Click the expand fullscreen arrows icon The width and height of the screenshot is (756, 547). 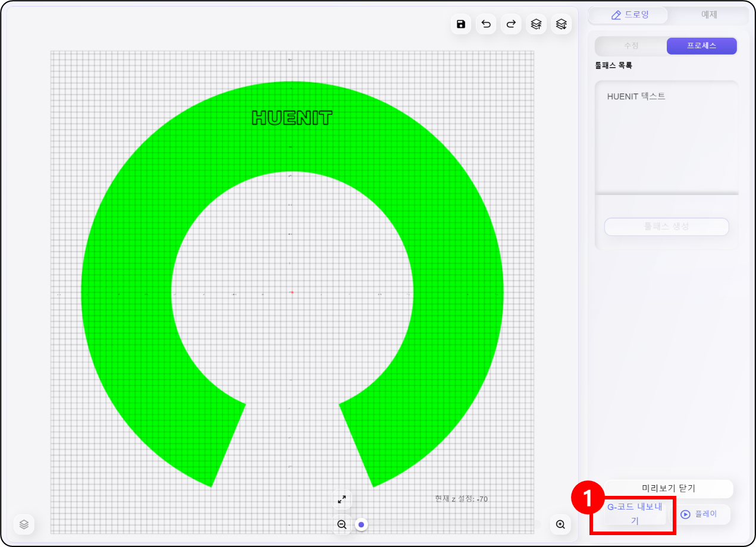(342, 499)
